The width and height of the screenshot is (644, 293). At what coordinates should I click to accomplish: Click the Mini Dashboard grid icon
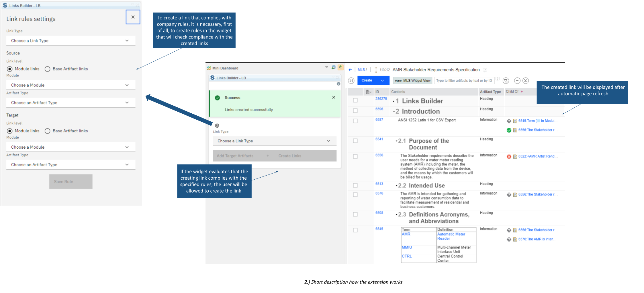(209, 68)
